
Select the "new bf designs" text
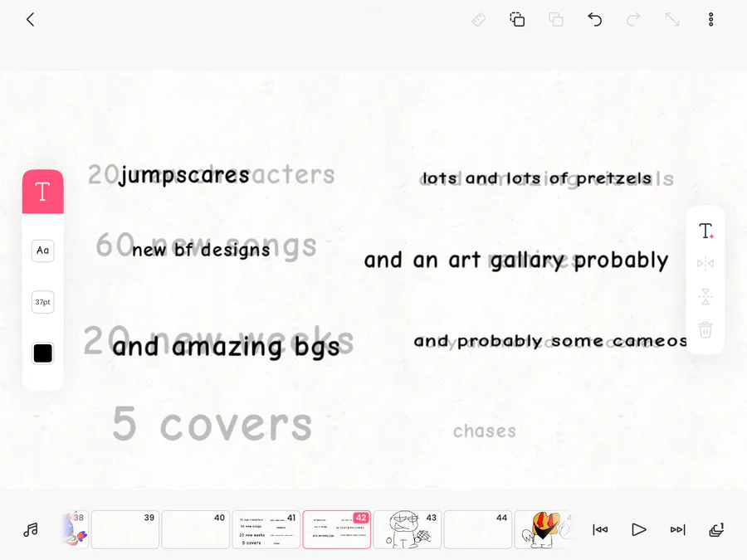click(202, 250)
